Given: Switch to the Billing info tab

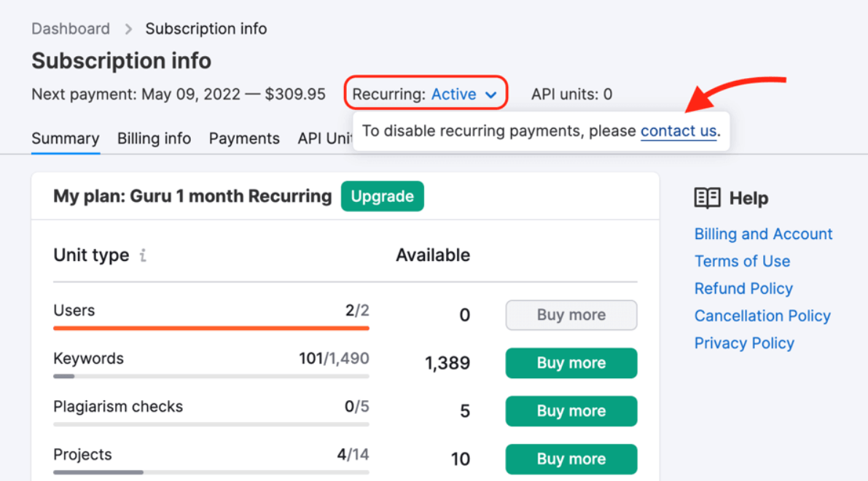Looking at the screenshot, I should pos(154,138).
